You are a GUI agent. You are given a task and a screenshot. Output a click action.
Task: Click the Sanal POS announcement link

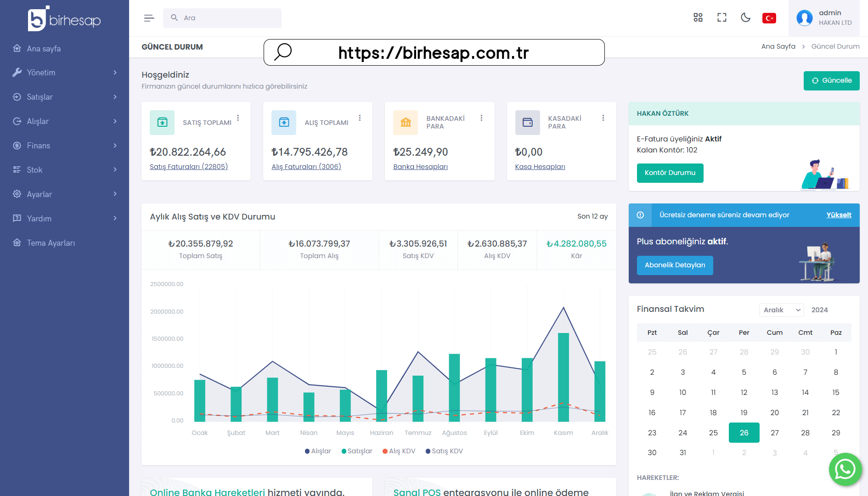coord(417,491)
